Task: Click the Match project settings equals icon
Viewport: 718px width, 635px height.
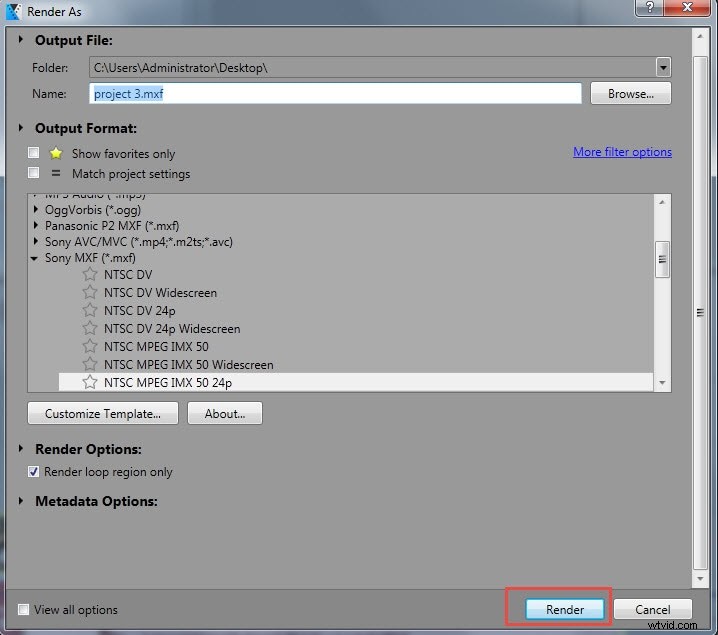Action: click(56, 173)
